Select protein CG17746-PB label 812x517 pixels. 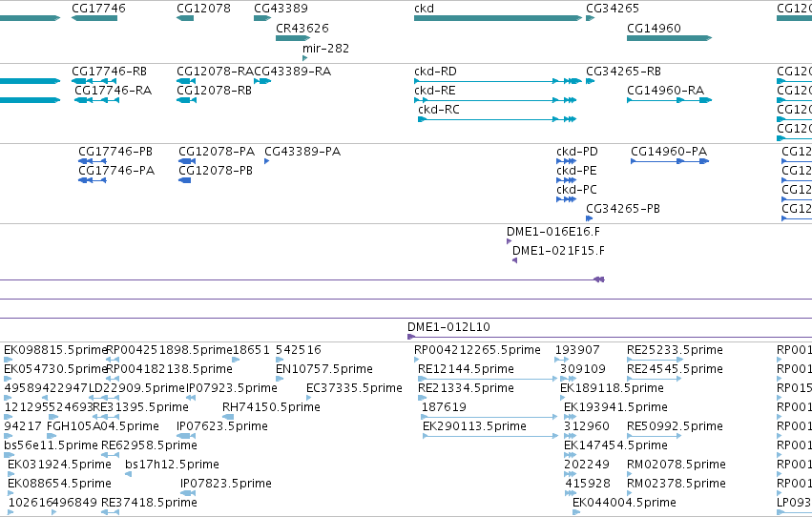point(115,151)
